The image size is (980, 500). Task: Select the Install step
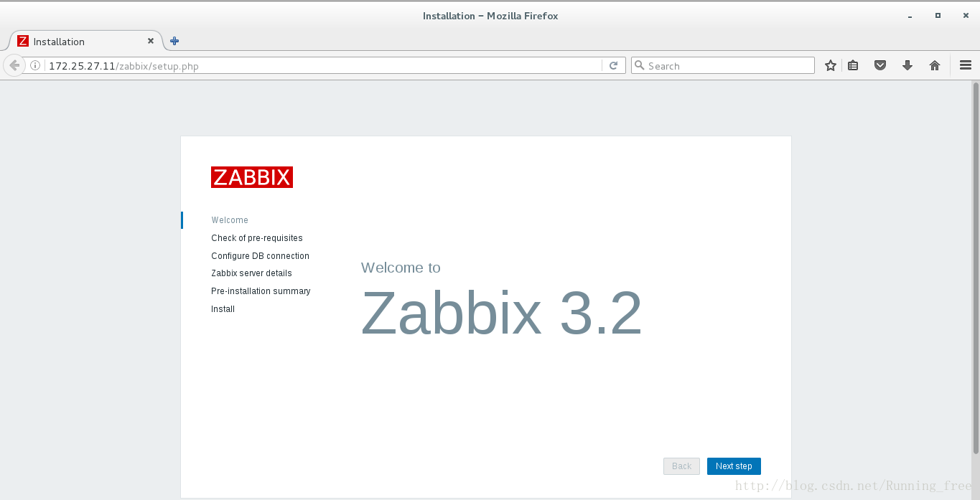223,309
